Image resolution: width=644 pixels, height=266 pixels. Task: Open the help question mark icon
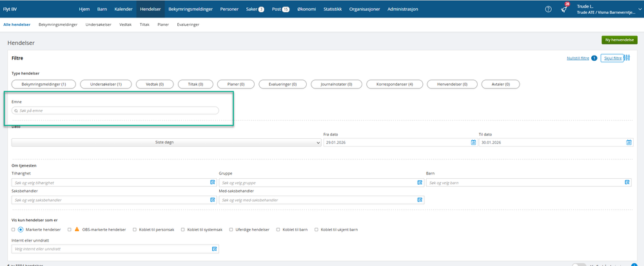click(548, 9)
